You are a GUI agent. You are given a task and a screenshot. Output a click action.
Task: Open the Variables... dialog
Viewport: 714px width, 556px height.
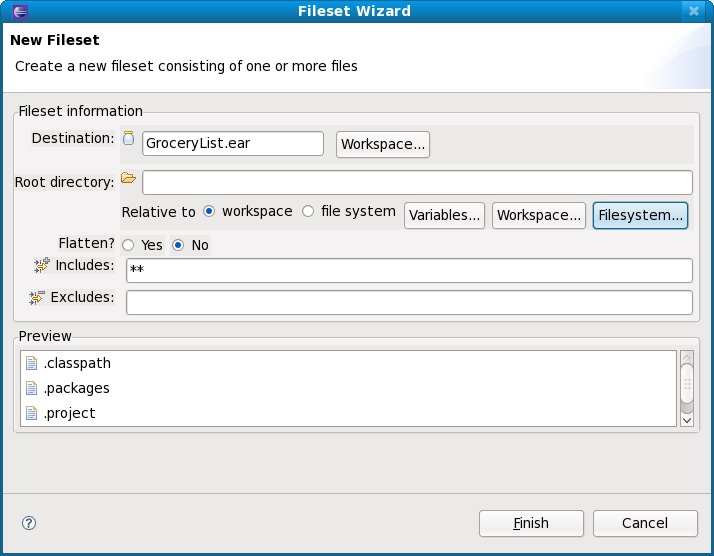click(445, 215)
